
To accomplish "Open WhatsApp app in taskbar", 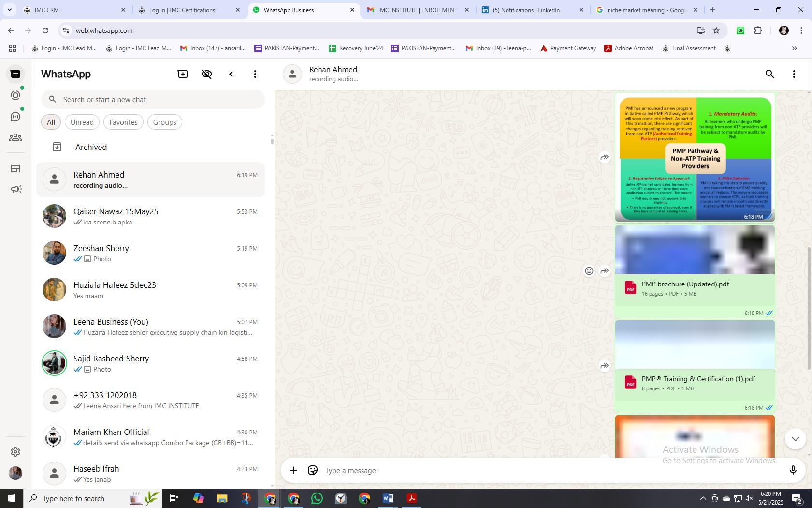I will pos(317,498).
